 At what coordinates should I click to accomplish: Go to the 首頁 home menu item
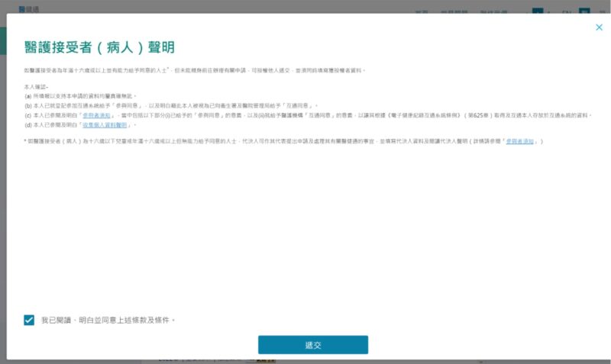tap(421, 12)
